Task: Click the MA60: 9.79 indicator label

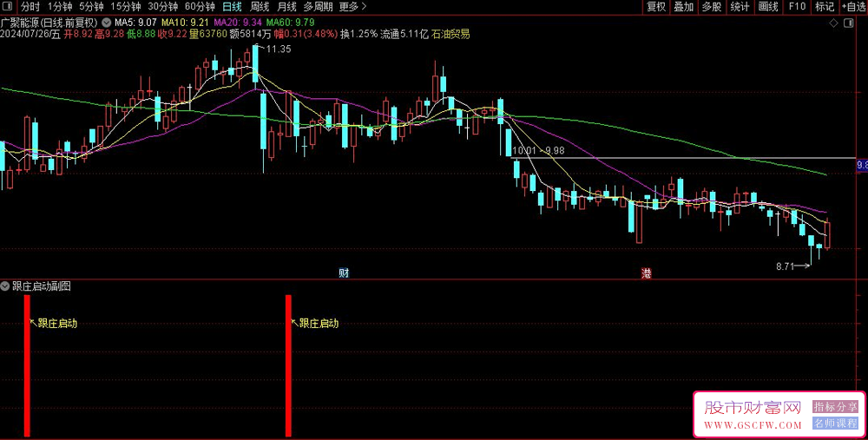Action: point(290,23)
